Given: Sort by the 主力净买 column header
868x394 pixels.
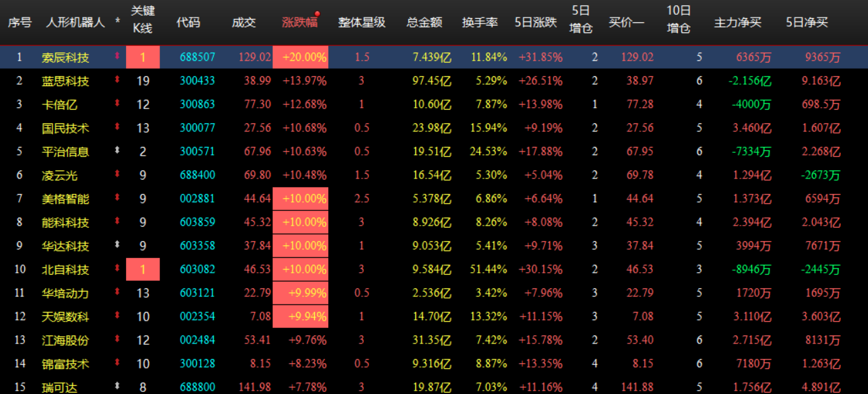Looking at the screenshot, I should click(738, 22).
